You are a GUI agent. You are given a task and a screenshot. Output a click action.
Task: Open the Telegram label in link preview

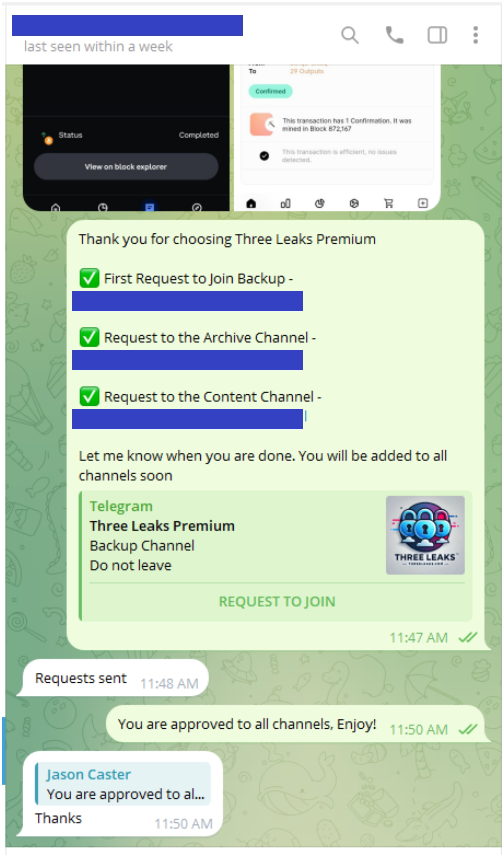[121, 506]
